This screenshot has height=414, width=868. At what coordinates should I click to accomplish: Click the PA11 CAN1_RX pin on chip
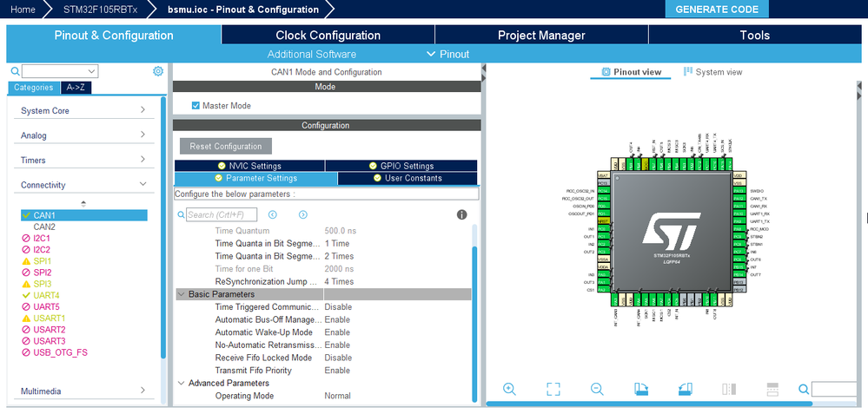tap(739, 207)
